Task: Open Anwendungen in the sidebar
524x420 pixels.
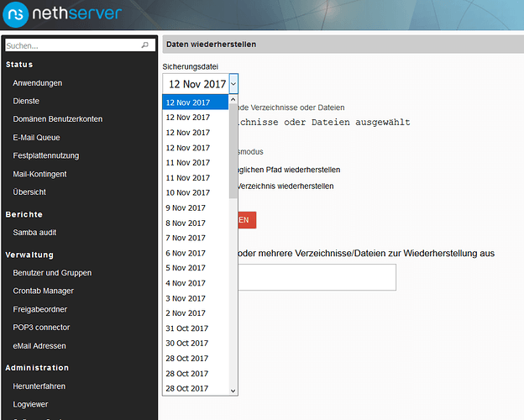Action: click(38, 83)
